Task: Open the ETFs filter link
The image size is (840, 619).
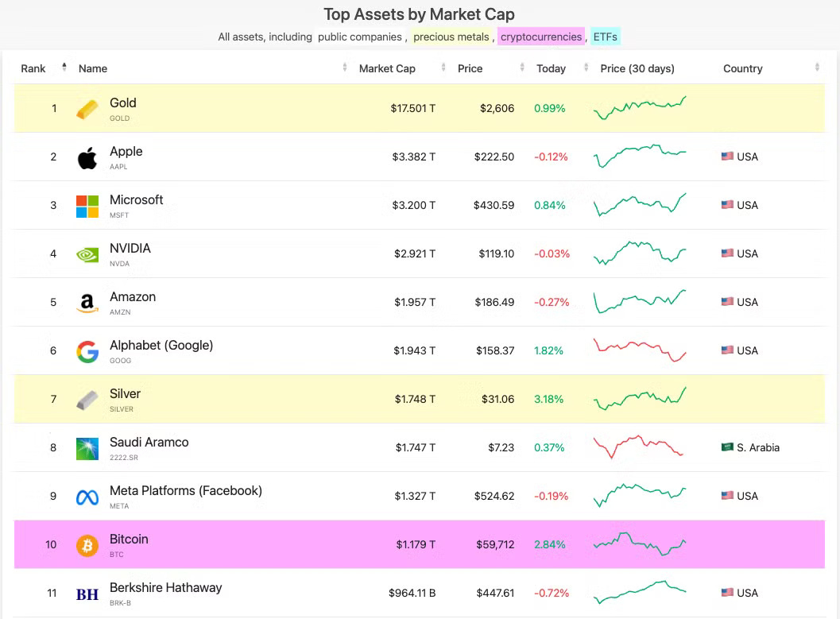Action: coord(606,37)
